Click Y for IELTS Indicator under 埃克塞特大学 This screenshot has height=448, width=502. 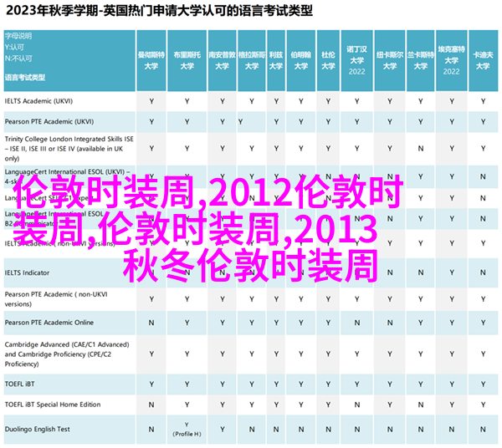(452, 272)
